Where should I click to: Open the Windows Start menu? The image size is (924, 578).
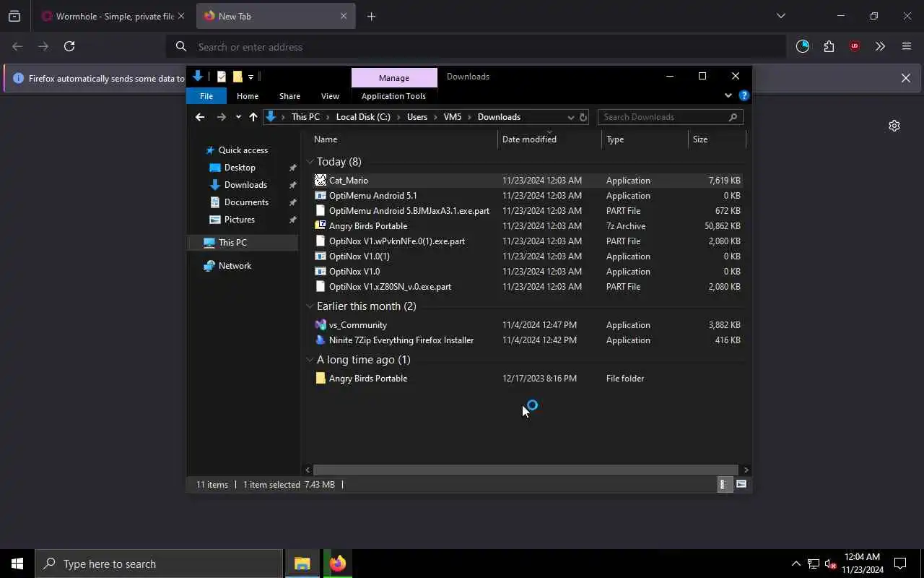point(17,564)
